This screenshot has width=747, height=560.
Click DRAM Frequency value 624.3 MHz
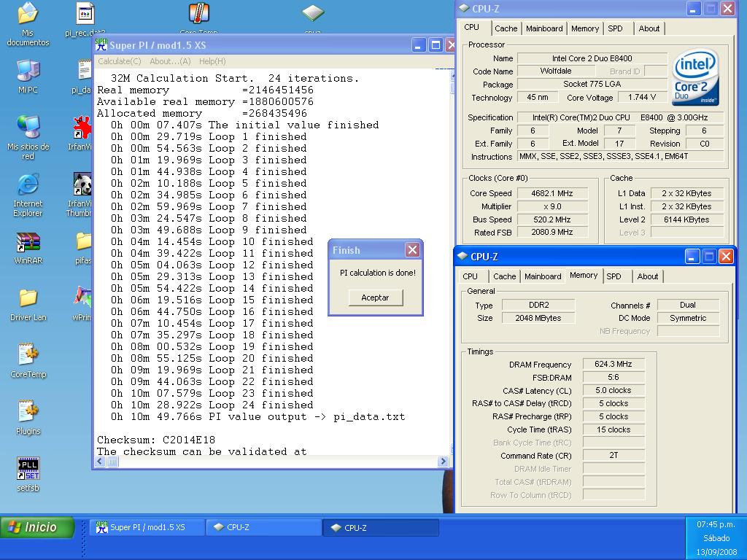point(613,365)
